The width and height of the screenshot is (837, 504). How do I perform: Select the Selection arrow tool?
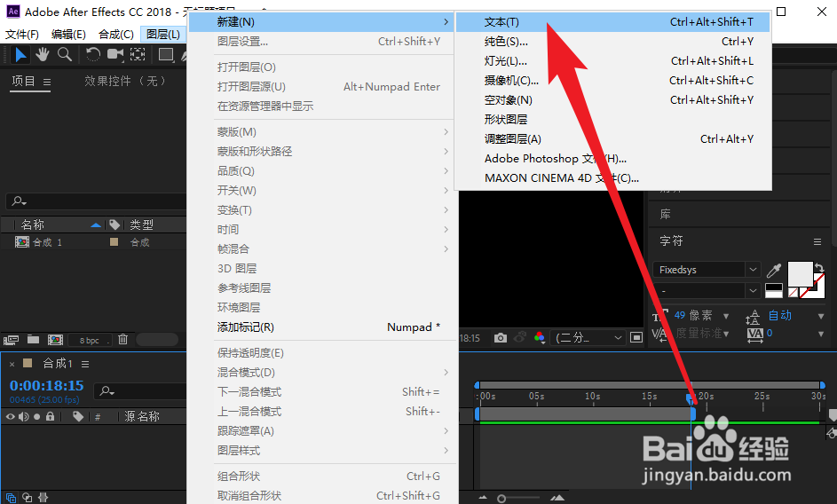tap(20, 54)
